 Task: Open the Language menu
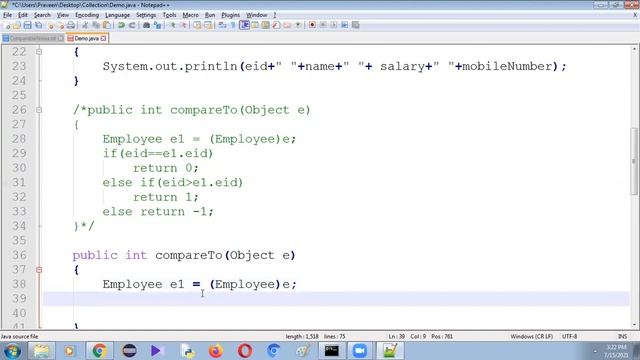(x=117, y=15)
